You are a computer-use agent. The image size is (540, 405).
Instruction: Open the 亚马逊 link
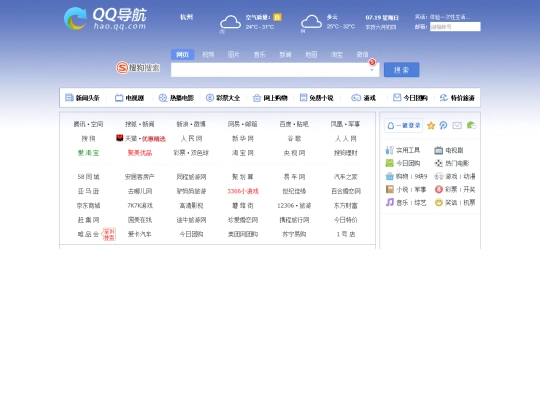[x=88, y=191]
